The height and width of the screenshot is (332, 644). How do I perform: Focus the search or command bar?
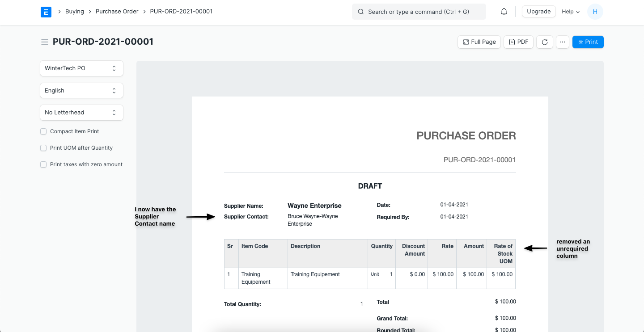[419, 12]
